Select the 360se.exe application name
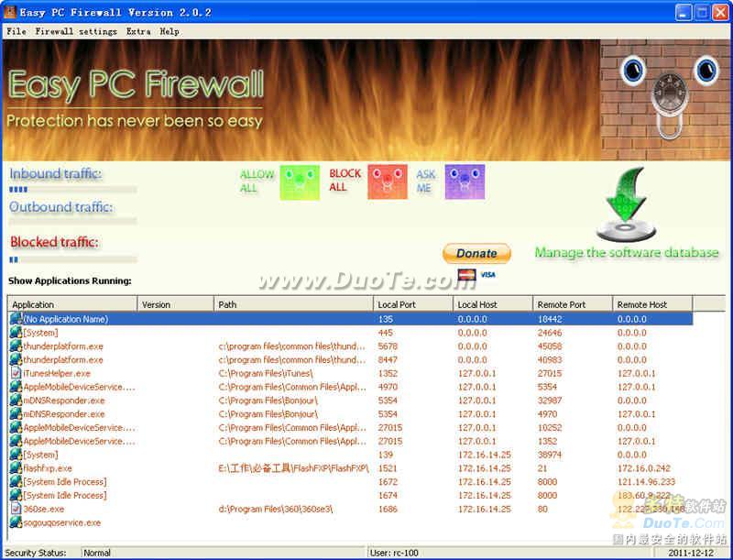 click(x=44, y=509)
